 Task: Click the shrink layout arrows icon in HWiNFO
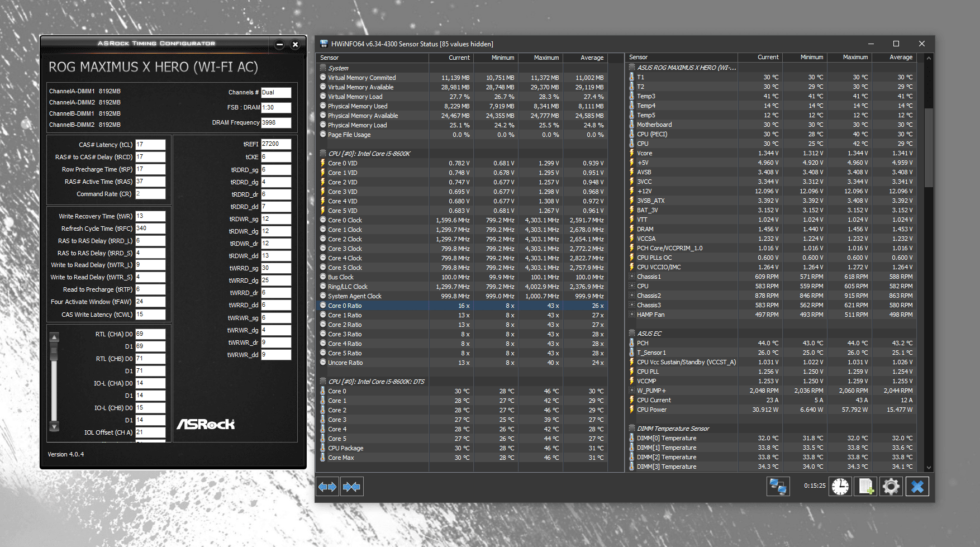pyautogui.click(x=352, y=487)
